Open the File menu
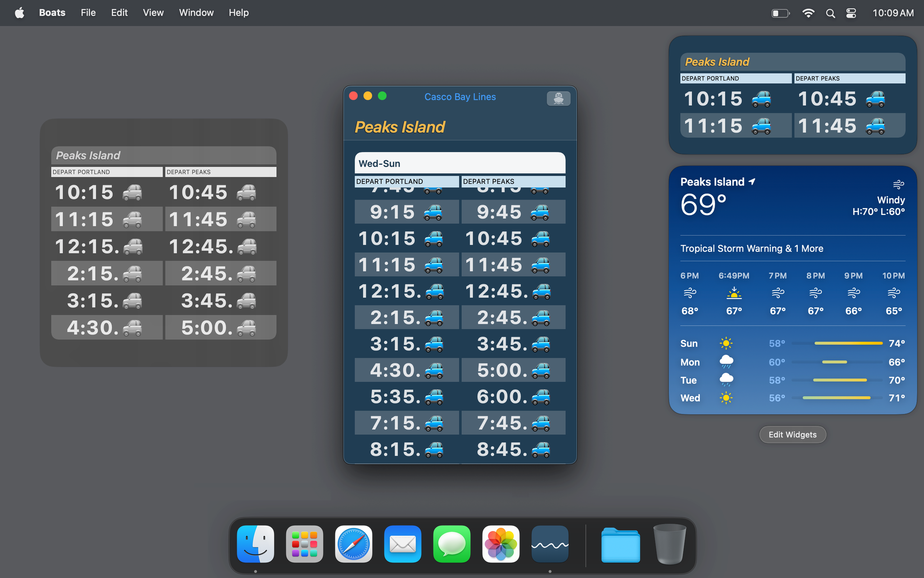Image resolution: width=924 pixels, height=578 pixels. pos(88,13)
